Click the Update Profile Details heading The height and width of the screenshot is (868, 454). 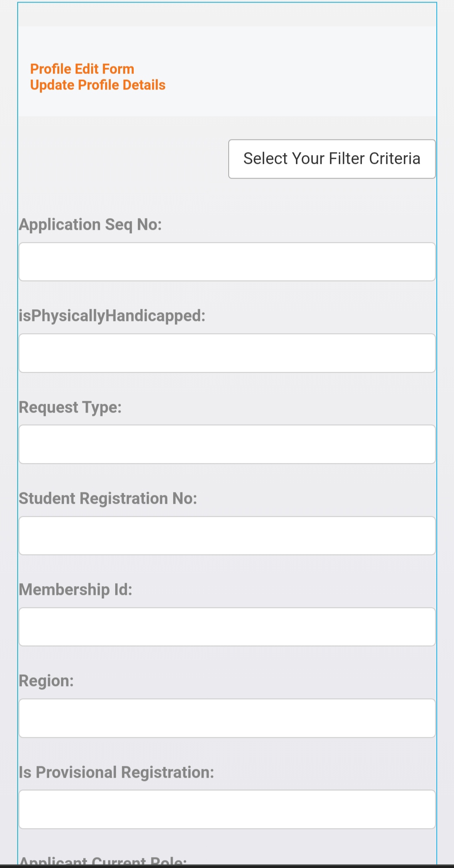[98, 85]
